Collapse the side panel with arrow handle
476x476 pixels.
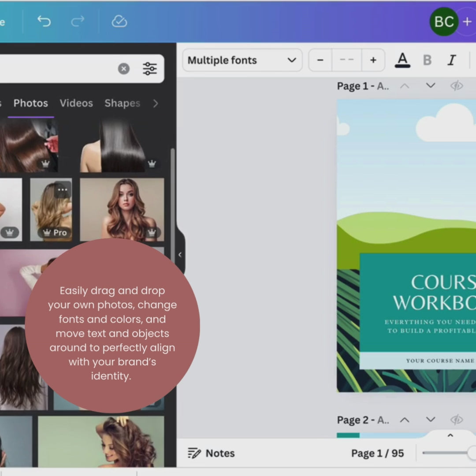(180, 255)
